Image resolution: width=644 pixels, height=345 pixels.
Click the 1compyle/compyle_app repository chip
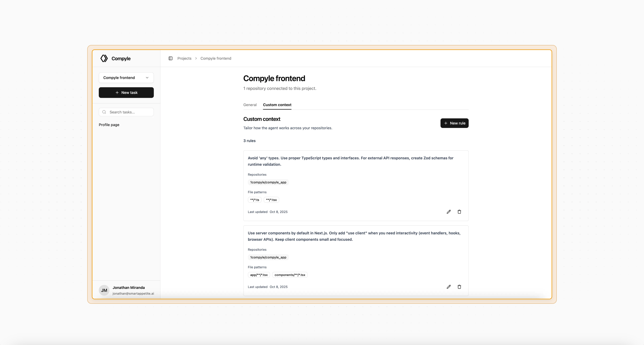point(268,182)
